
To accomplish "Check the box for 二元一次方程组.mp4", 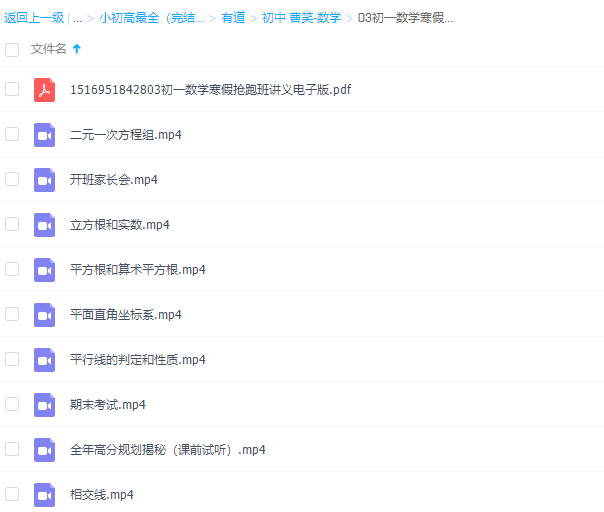I will tap(12, 134).
